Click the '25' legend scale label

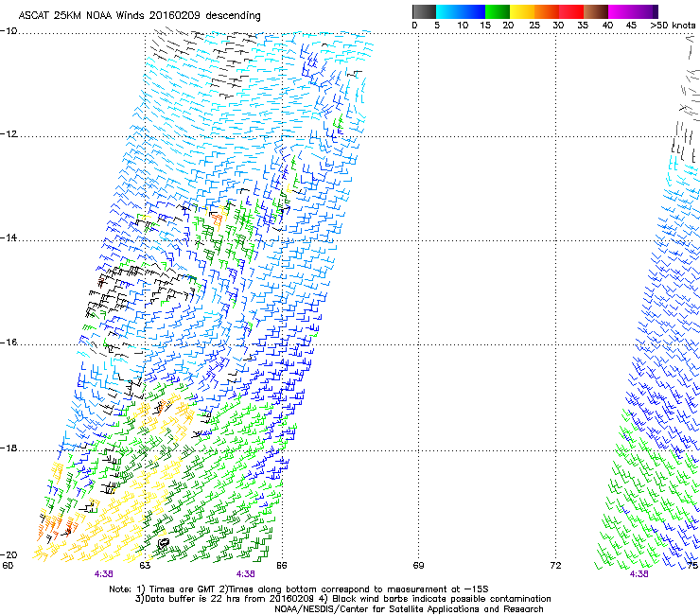(x=534, y=26)
